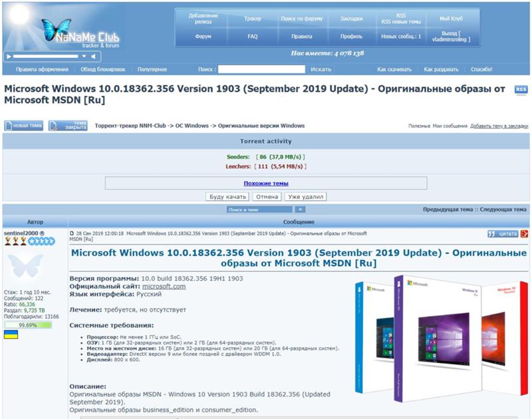Click sentinel2000's trophy award icons
The image size is (532, 419).
coord(15,241)
